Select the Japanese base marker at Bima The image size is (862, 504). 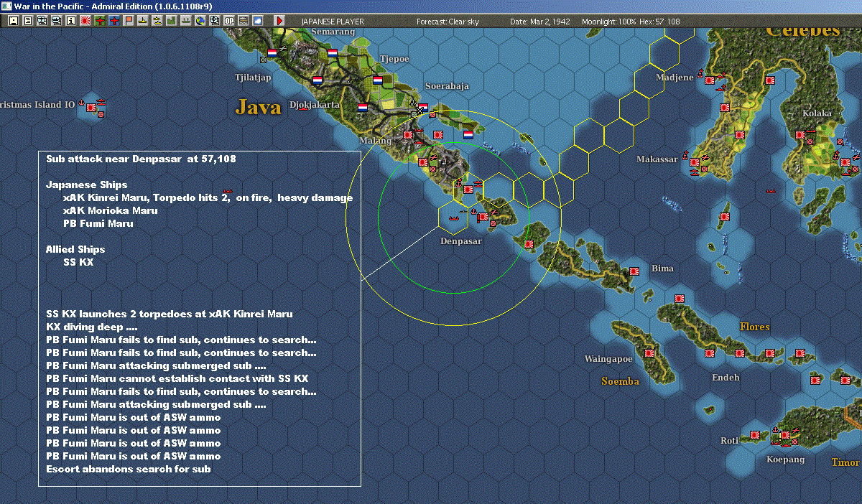(634, 271)
